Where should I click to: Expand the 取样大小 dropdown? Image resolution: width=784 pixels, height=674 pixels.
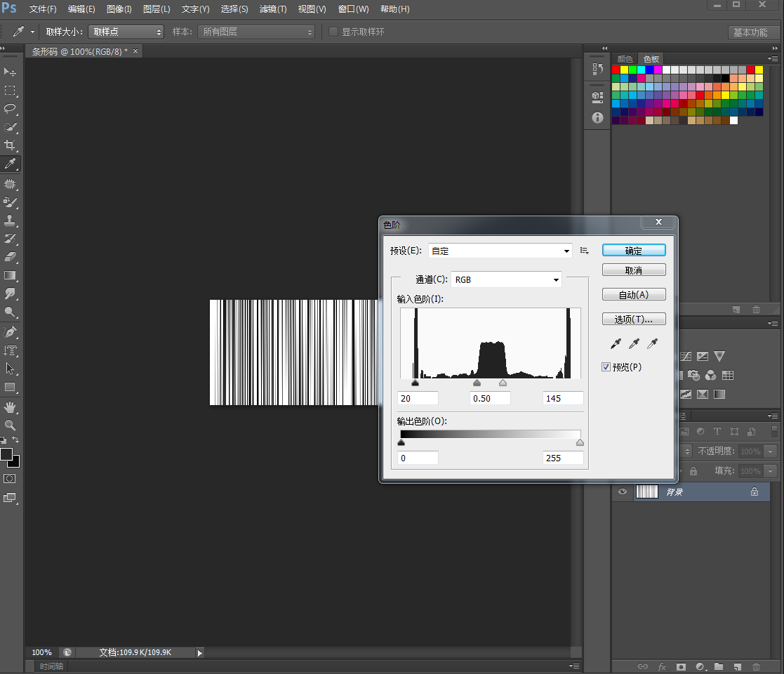pyautogui.click(x=126, y=32)
